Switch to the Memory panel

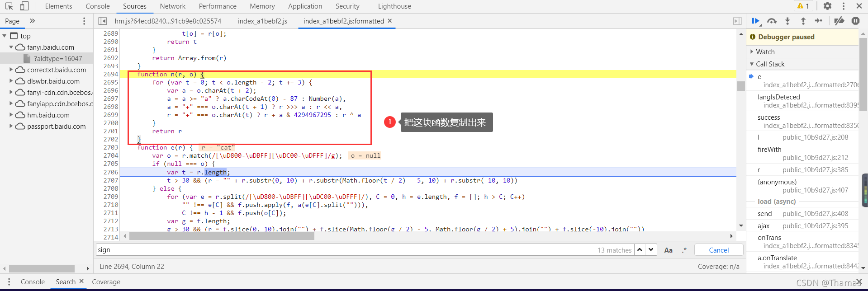tap(262, 6)
